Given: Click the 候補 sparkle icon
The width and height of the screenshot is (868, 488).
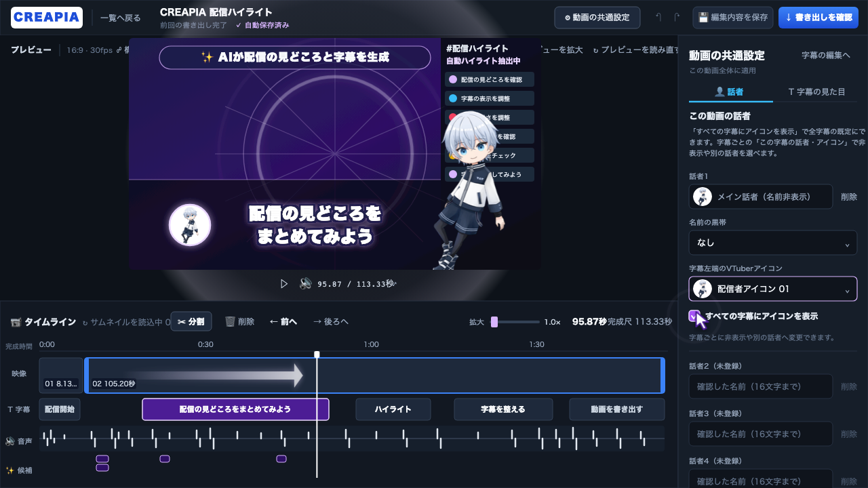Looking at the screenshot, I should click(x=10, y=470).
